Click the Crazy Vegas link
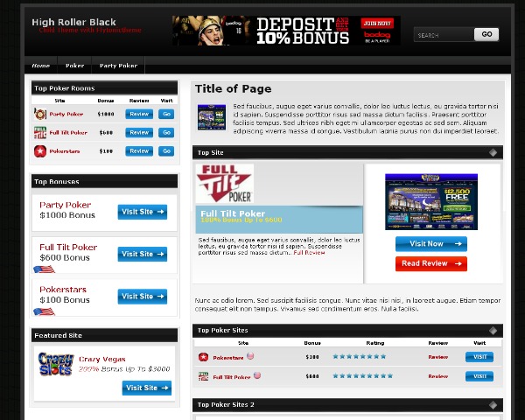Image resolution: width=525 pixels, height=420 pixels. click(102, 359)
